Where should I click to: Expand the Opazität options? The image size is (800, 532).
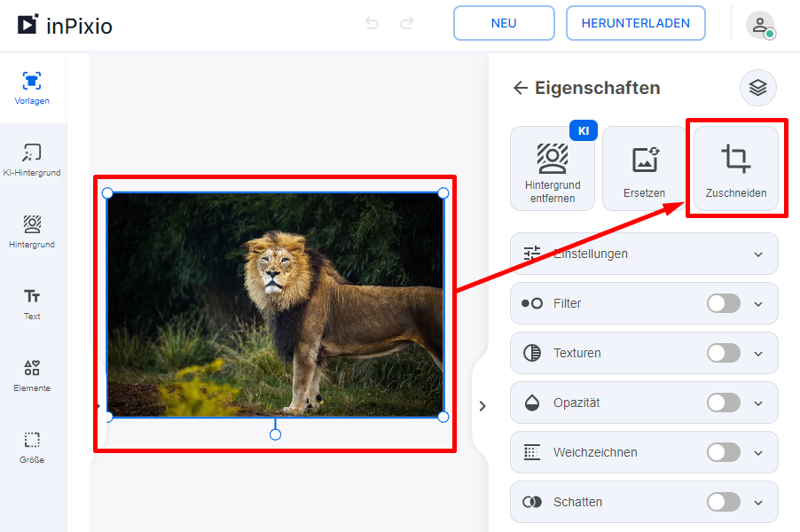pyautogui.click(x=757, y=403)
